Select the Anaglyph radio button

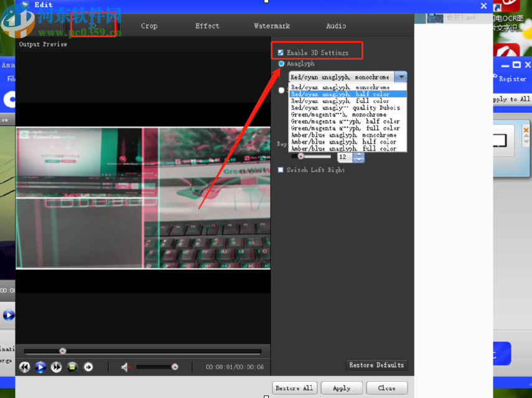coord(281,63)
